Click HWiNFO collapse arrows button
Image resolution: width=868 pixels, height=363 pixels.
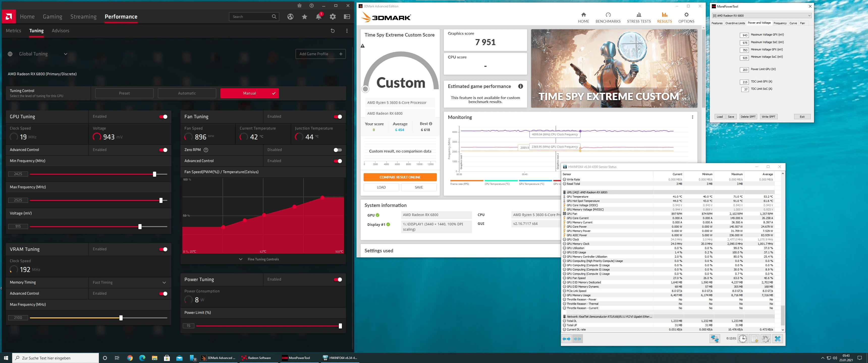577,339
